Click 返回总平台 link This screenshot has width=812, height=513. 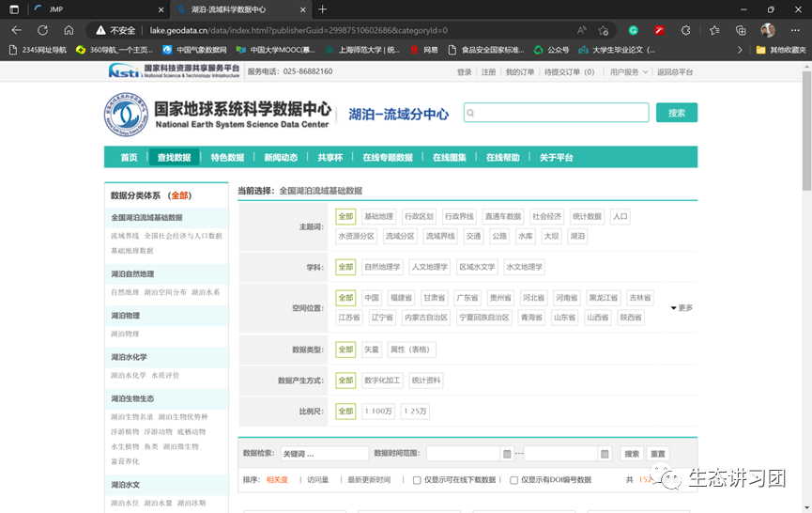(675, 72)
